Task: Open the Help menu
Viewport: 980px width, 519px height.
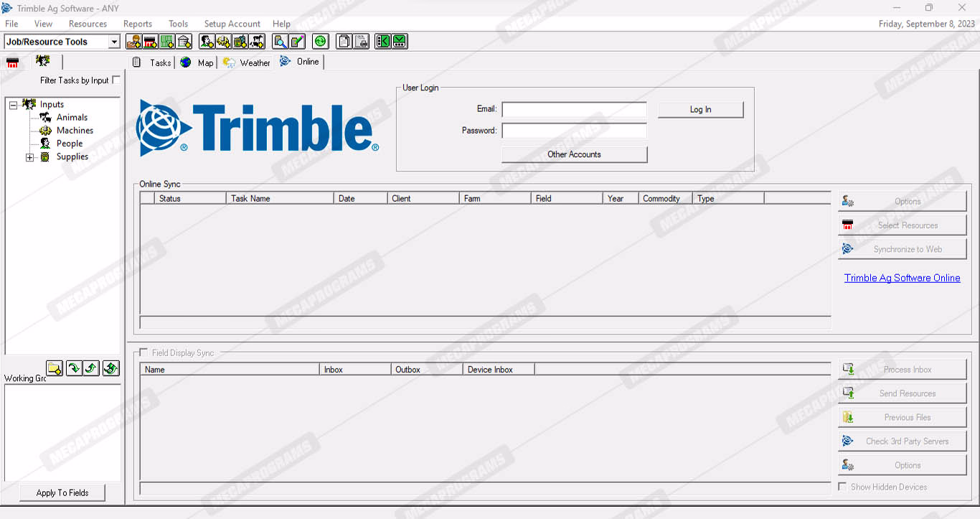Action: 281,24
